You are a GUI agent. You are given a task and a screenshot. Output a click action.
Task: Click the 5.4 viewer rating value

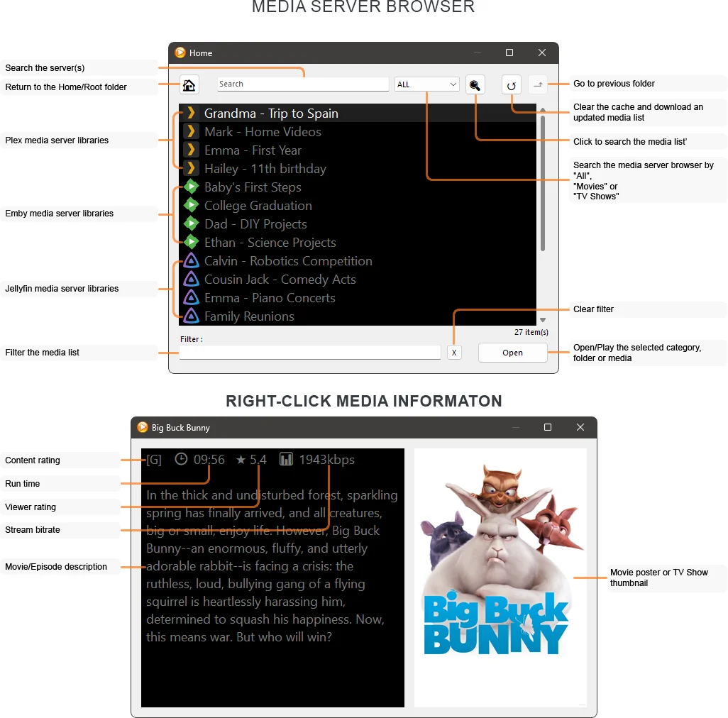(x=258, y=460)
